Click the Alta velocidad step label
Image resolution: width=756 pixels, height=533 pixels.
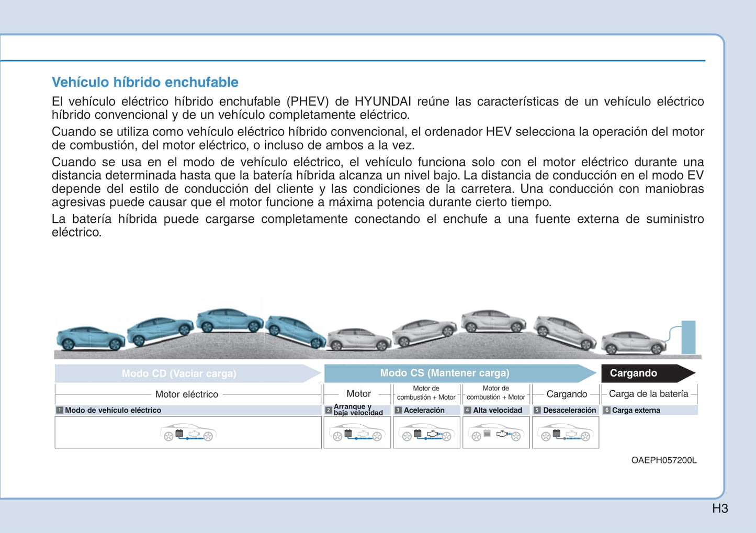tap(498, 411)
